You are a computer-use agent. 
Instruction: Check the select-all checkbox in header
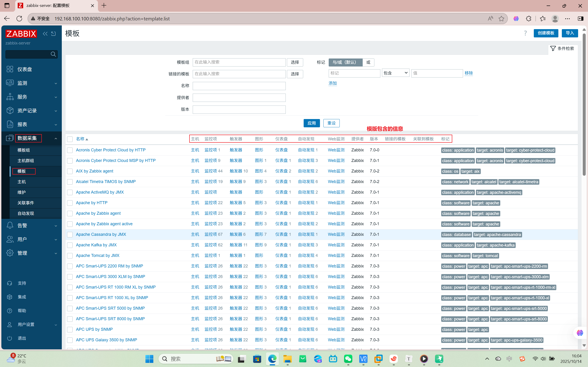tap(70, 139)
